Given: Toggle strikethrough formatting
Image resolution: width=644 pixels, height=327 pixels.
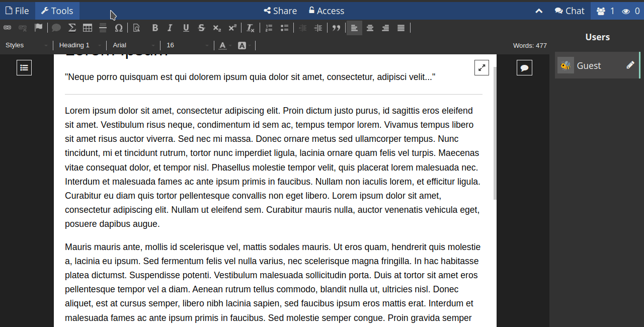Looking at the screenshot, I should pos(201,28).
